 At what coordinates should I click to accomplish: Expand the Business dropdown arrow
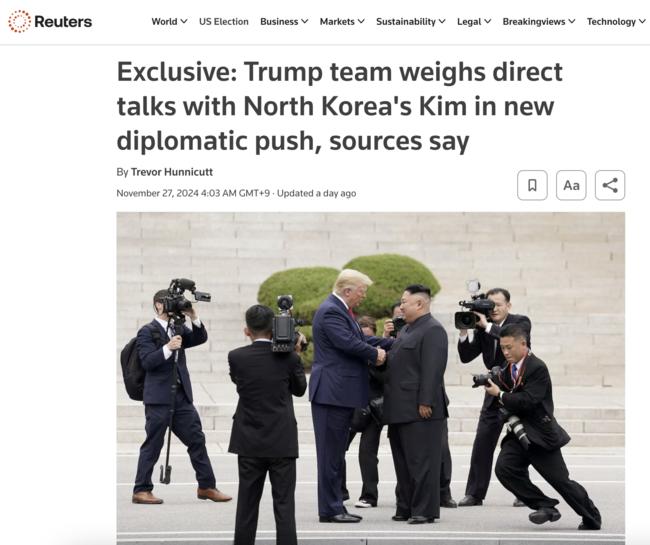(x=305, y=22)
